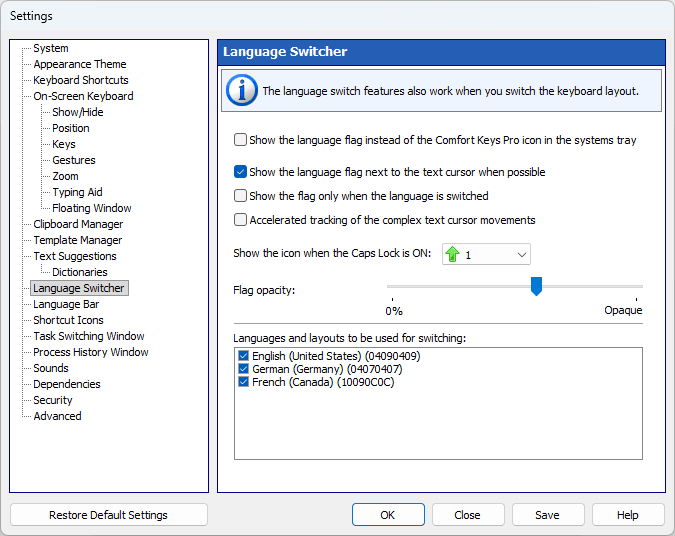This screenshot has height=536, width=675.
Task: Open Show/Hide settings page
Action: coord(78,112)
